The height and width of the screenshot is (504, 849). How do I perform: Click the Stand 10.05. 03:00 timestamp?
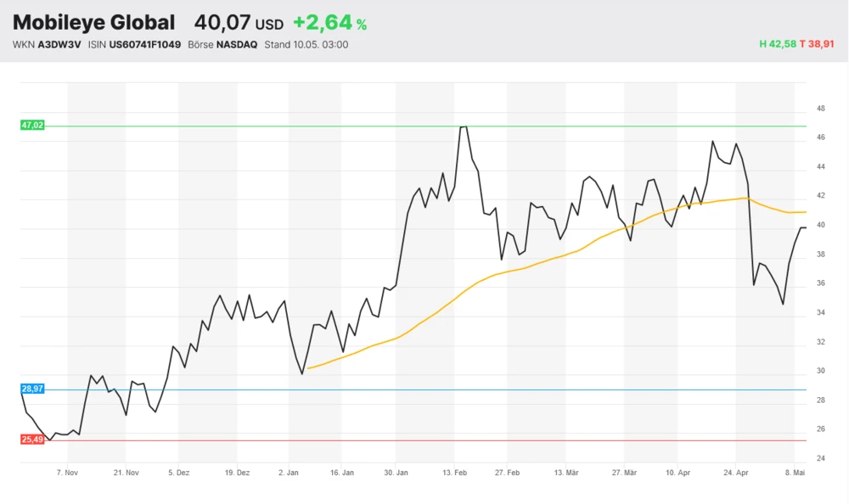(306, 44)
